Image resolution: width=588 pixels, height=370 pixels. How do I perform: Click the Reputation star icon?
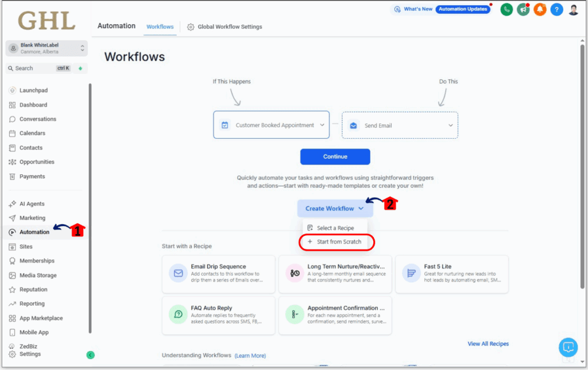pyautogui.click(x=13, y=290)
